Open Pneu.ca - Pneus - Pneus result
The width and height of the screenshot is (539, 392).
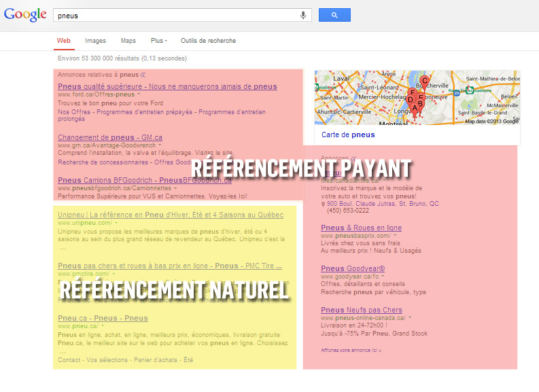(x=103, y=318)
